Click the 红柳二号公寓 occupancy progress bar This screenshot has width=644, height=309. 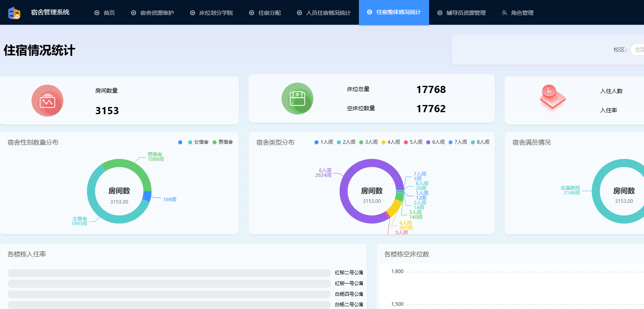click(x=169, y=273)
